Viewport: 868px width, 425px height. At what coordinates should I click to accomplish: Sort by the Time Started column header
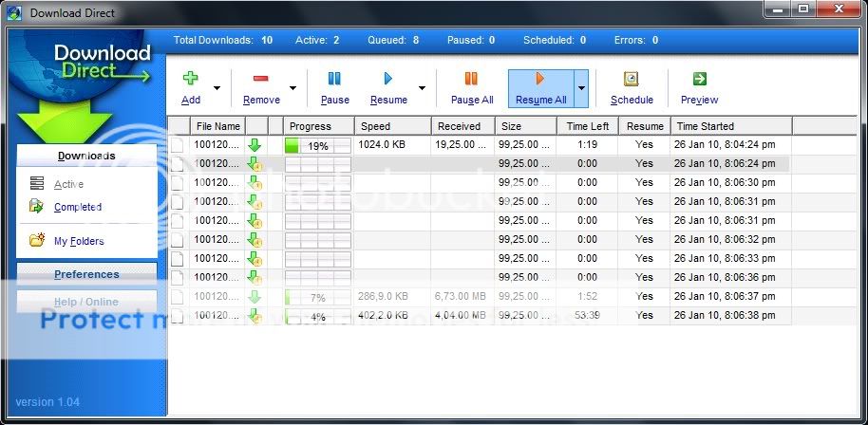click(731, 126)
